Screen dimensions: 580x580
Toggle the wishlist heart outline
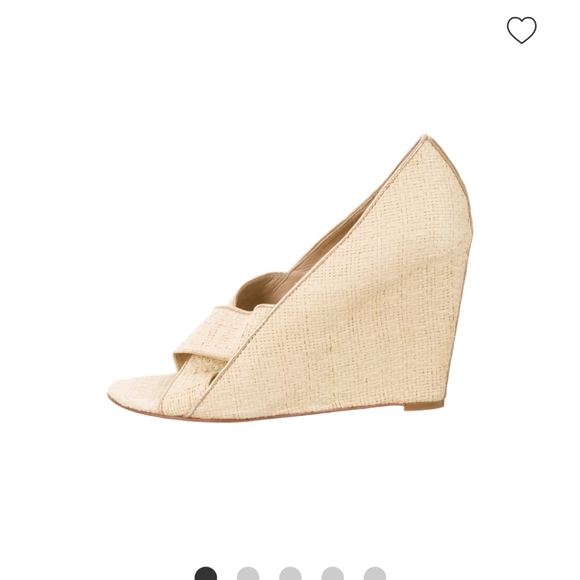pos(522,30)
